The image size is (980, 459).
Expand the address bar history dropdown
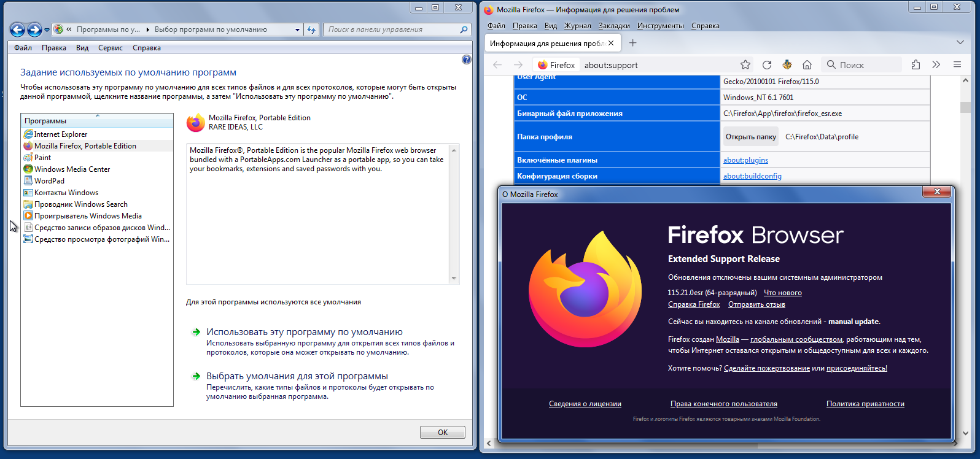pos(297,29)
